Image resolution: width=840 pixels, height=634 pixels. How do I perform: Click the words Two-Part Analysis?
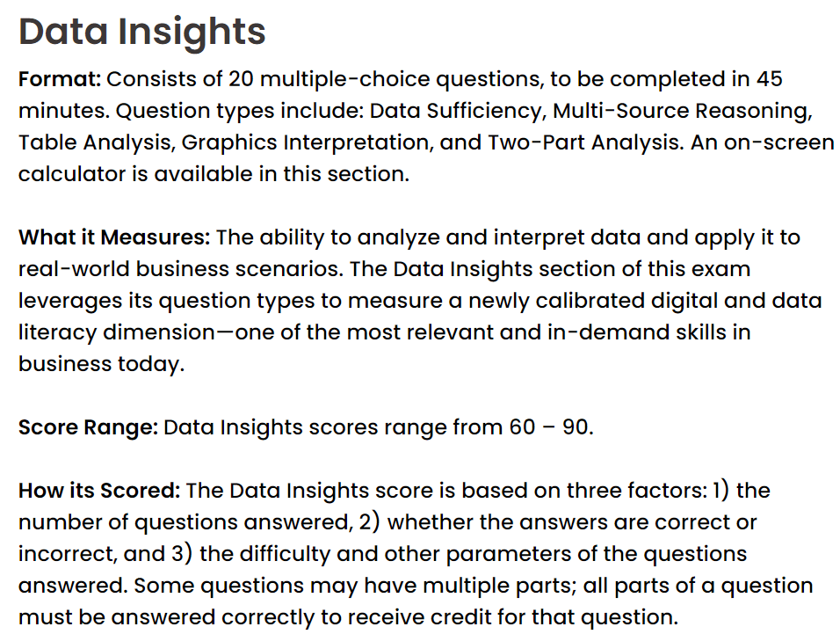[585, 142]
